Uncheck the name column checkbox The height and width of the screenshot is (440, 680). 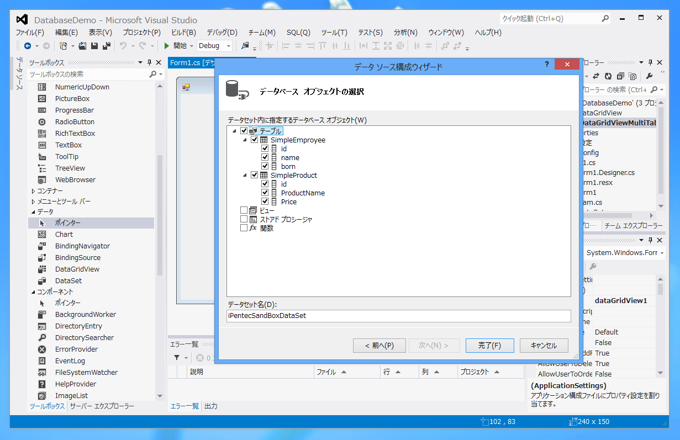(265, 157)
